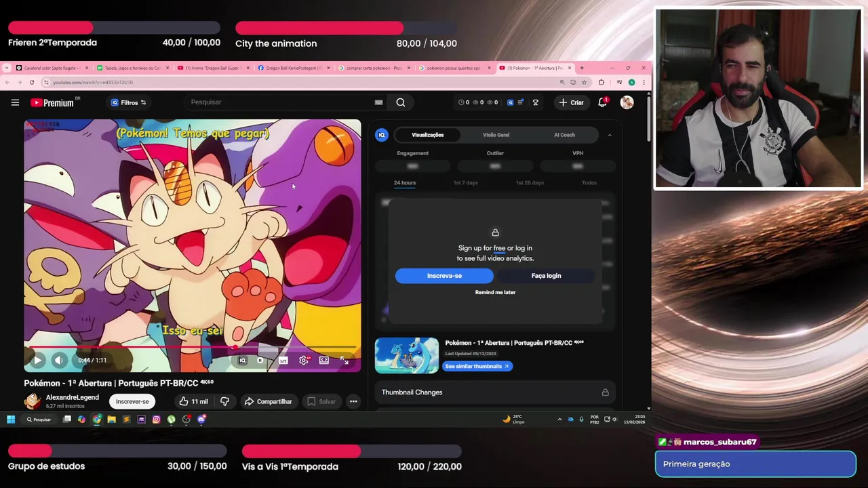Screen dimensions: 868x488
Task: Open the Criar create menu
Action: click(571, 102)
